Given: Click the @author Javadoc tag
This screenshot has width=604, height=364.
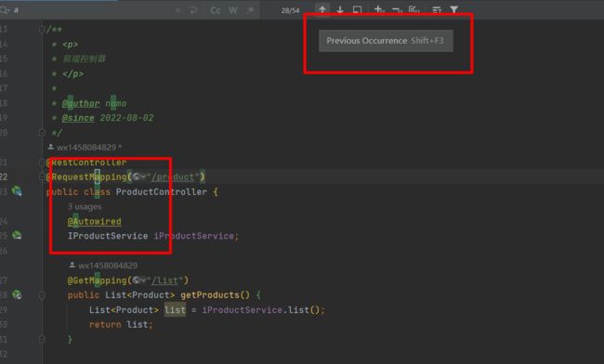Looking at the screenshot, I should pyautogui.click(x=81, y=103).
